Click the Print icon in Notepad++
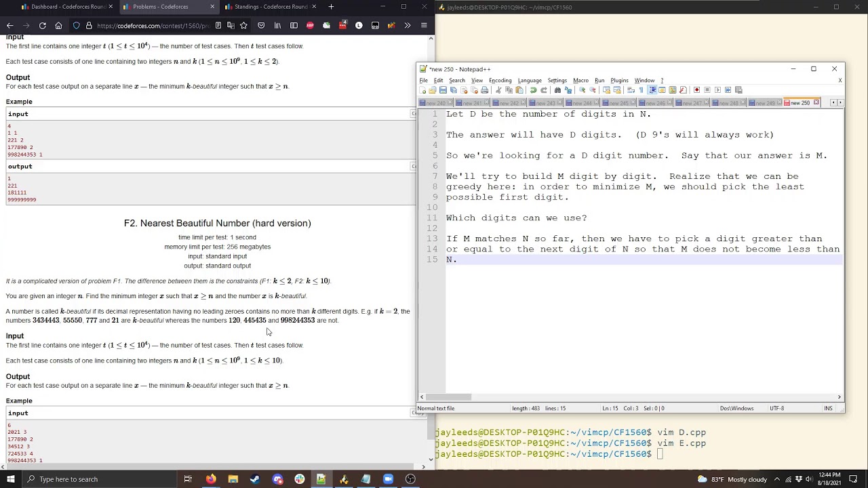Image resolution: width=868 pixels, height=488 pixels. click(484, 90)
